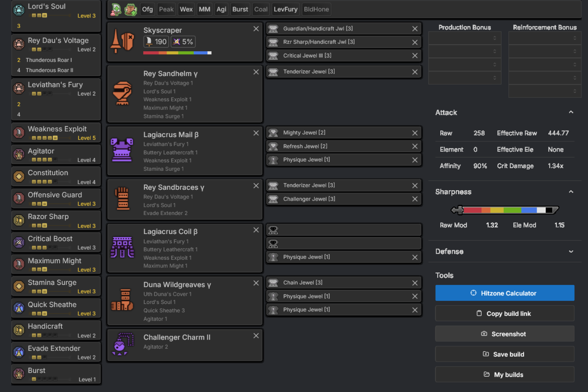Click the Quick Sheathe skill icon
Viewport: 588px width, 392px height.
pos(19,308)
